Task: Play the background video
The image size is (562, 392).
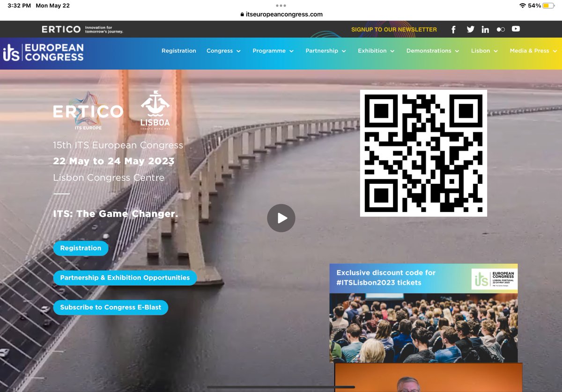Action: pos(281,218)
